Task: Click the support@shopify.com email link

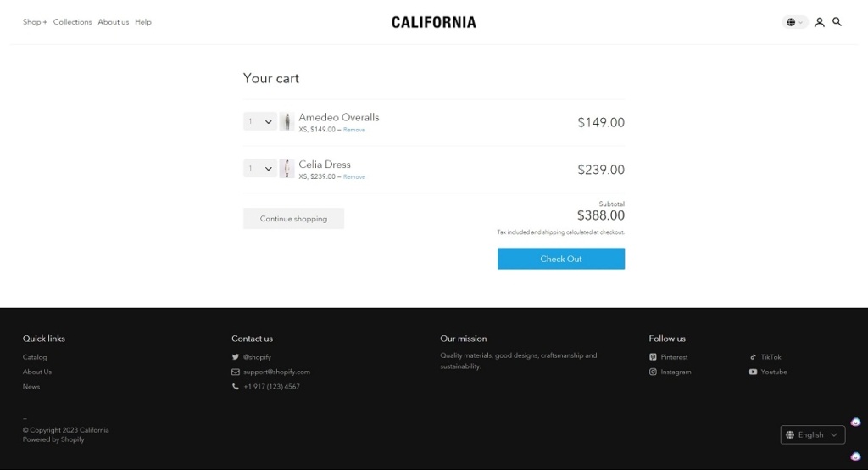Action: tap(276, 372)
